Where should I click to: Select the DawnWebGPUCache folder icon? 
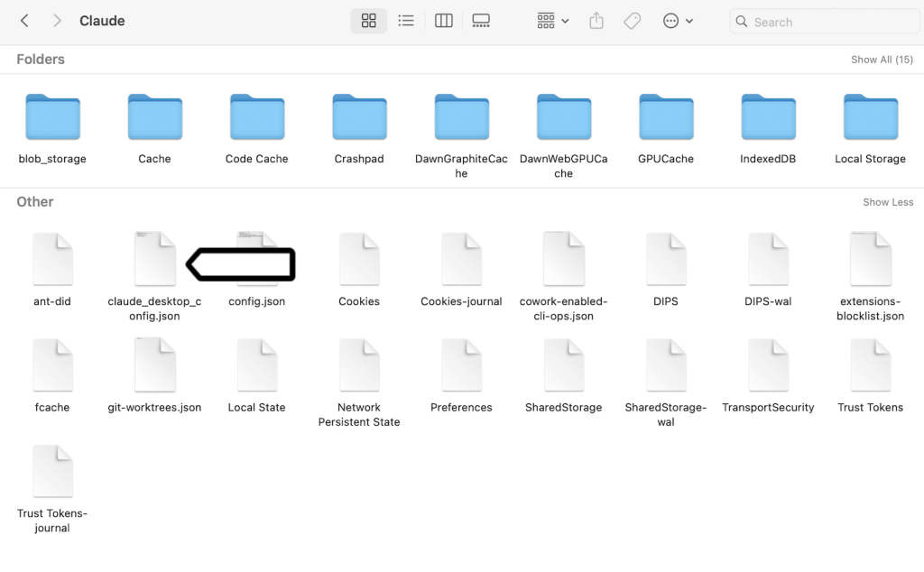click(x=564, y=117)
